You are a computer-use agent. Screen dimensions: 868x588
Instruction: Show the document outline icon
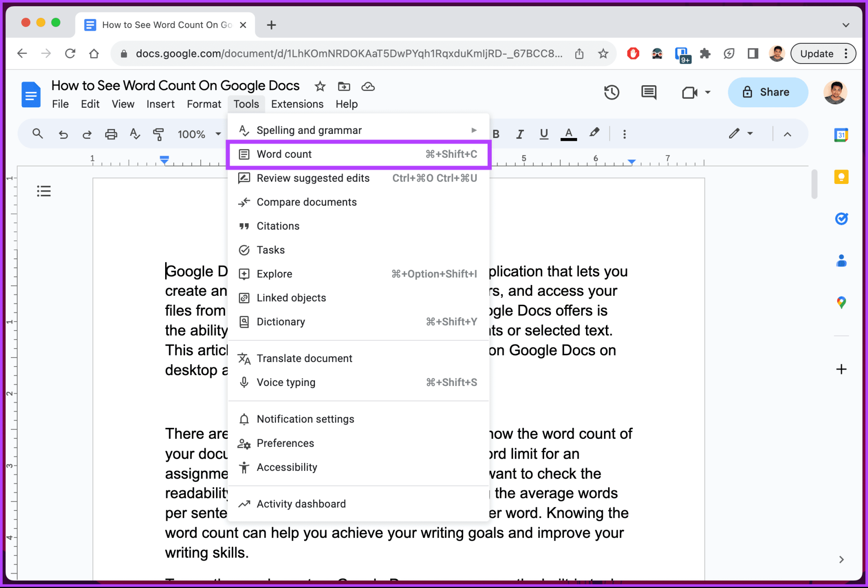coord(44,191)
